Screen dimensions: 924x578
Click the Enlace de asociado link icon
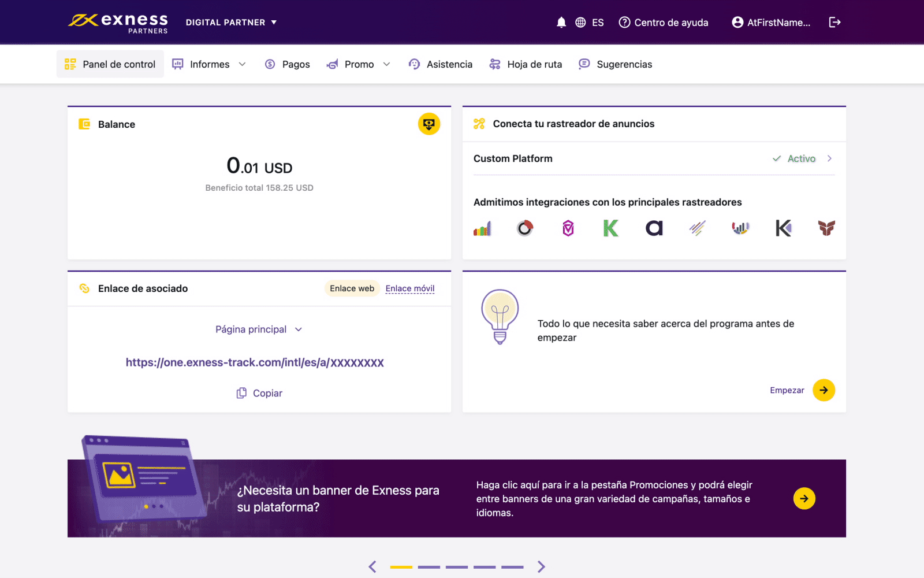pyautogui.click(x=84, y=288)
